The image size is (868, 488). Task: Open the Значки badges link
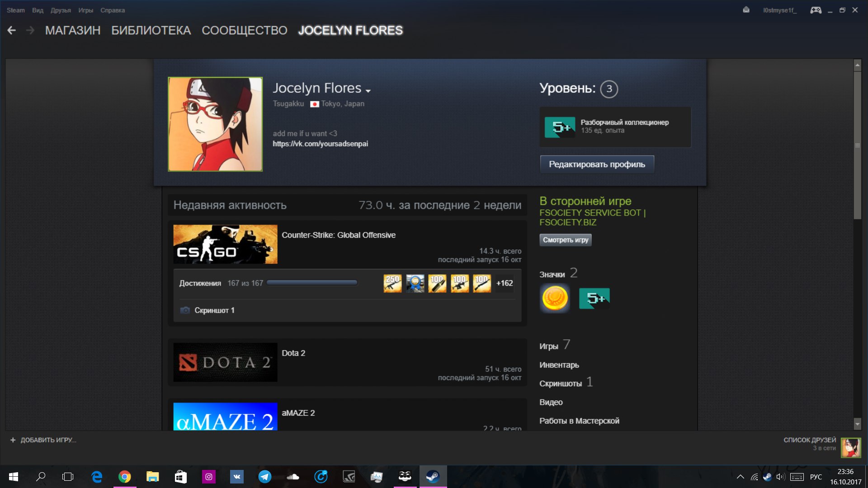click(552, 274)
